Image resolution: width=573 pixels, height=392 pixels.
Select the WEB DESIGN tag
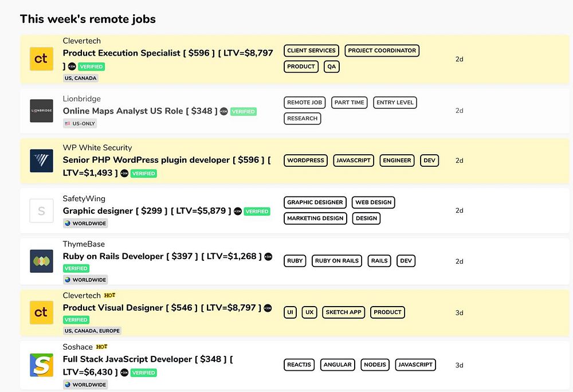[374, 202]
